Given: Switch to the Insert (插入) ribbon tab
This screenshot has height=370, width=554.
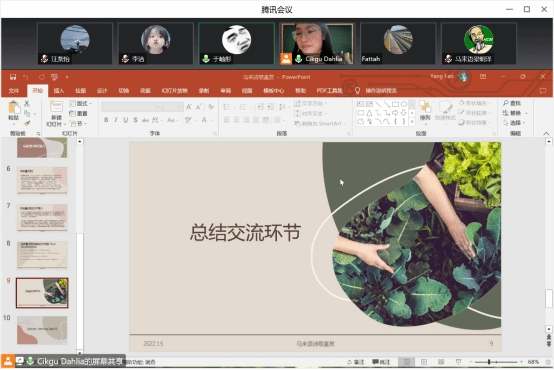Looking at the screenshot, I should point(59,91).
